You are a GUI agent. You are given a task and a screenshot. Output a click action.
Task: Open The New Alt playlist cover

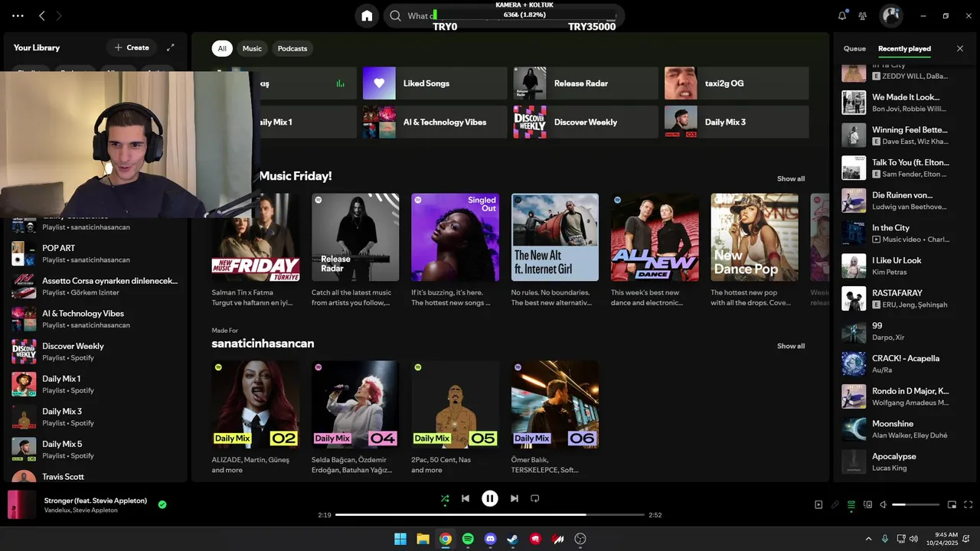coord(555,237)
